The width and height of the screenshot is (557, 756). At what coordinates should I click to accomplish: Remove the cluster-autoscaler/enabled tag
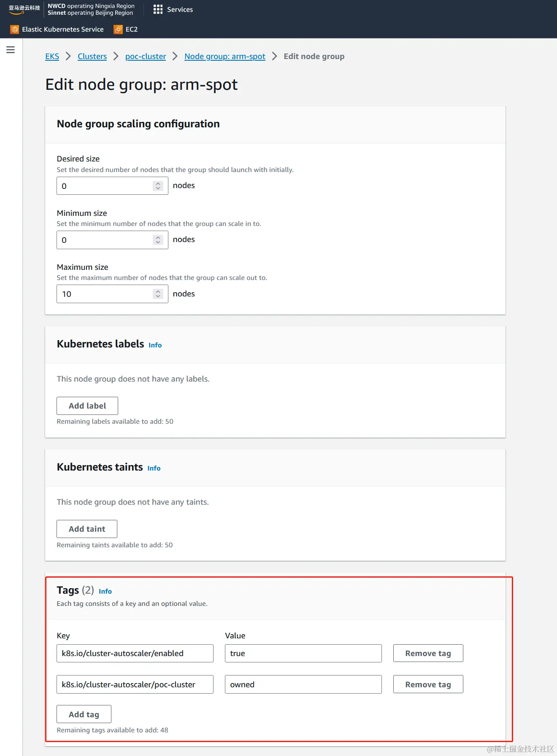[x=428, y=653]
